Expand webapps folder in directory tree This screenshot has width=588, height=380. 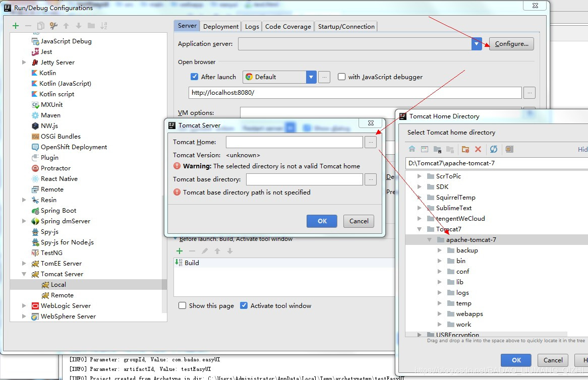[x=440, y=313]
